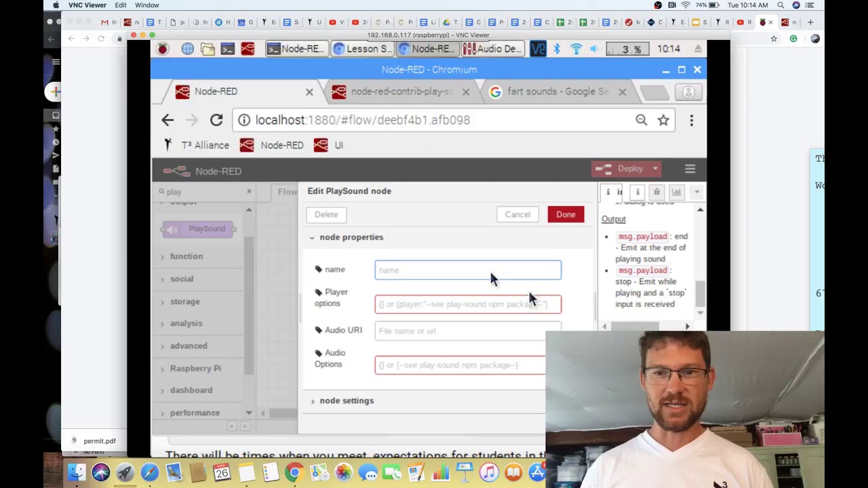Open the debug bug tab in sidebar

point(656,192)
